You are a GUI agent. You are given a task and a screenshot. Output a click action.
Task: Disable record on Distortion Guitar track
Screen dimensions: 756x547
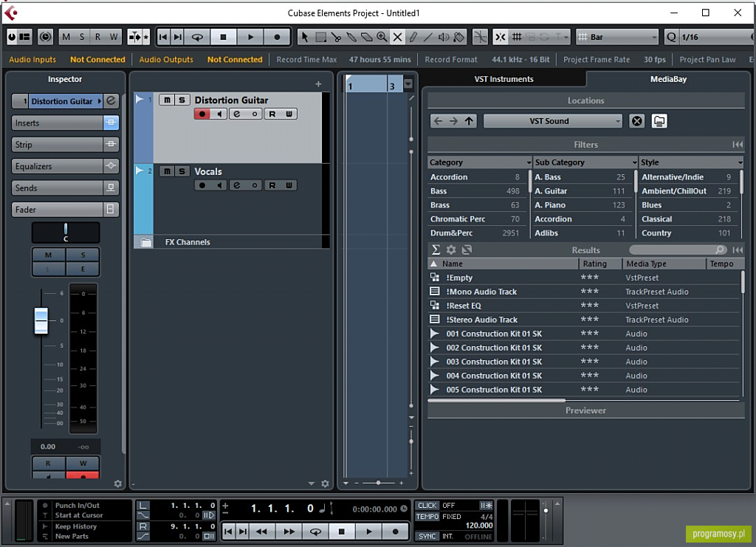pyautogui.click(x=202, y=114)
